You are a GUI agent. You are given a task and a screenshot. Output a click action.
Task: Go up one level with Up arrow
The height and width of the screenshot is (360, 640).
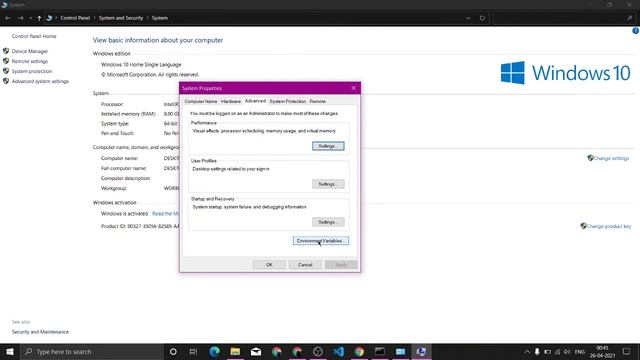(x=39, y=18)
